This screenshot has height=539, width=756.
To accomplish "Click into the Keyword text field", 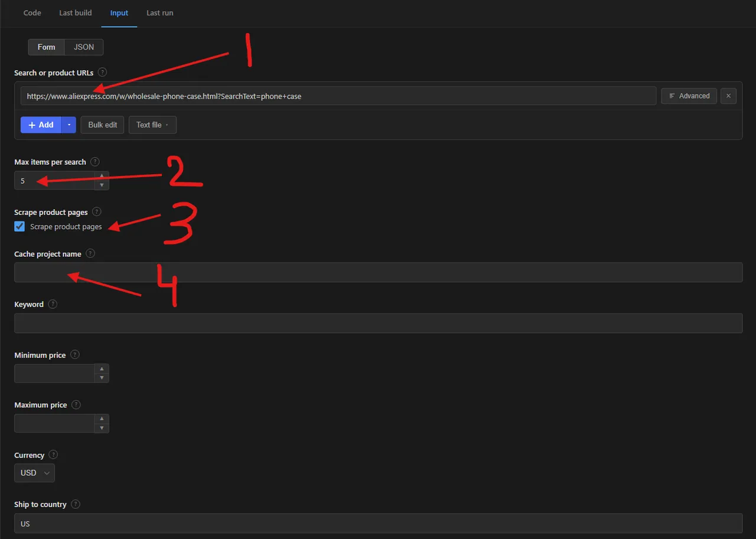I will [x=378, y=323].
